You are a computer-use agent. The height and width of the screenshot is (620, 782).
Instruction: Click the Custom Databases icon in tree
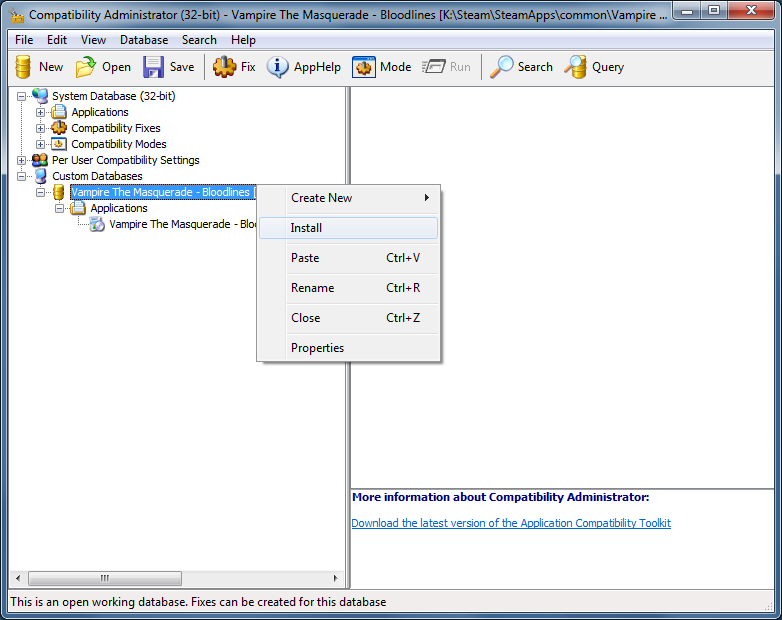tap(40, 176)
